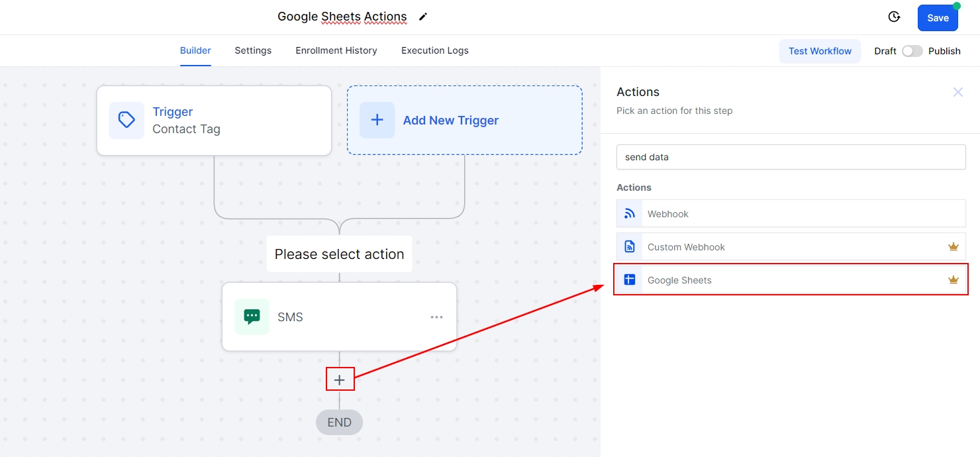Go to the Execution Logs tab

(434, 50)
